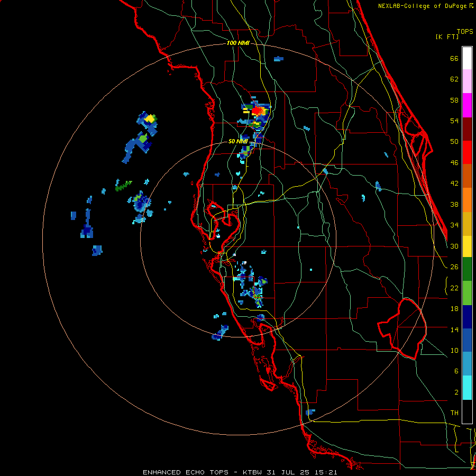Click the 30 legend value
Viewport: 476px width, 476px height.
click(x=454, y=246)
